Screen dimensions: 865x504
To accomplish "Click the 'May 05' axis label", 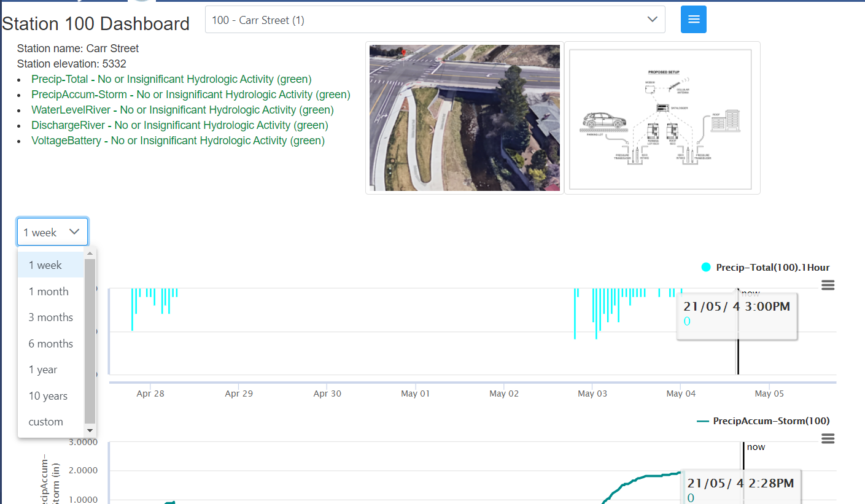I will click(769, 394).
